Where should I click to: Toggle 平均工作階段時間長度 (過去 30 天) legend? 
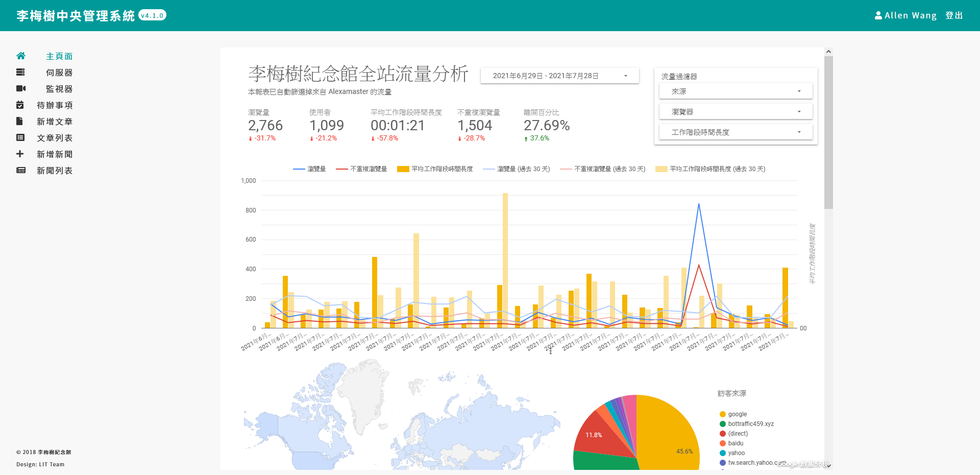coord(710,169)
